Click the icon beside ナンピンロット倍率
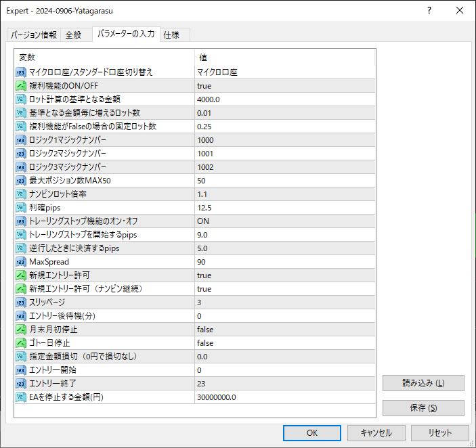 click(x=21, y=194)
